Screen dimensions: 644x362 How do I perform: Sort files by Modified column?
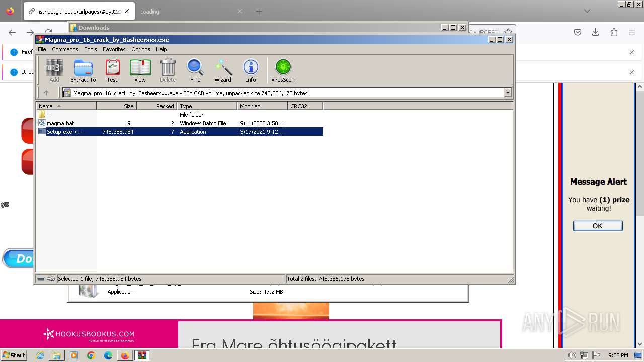[x=262, y=106]
